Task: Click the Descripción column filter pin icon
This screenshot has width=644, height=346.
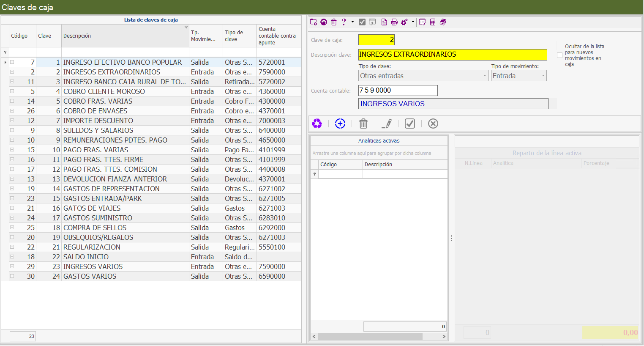Action: [x=186, y=27]
